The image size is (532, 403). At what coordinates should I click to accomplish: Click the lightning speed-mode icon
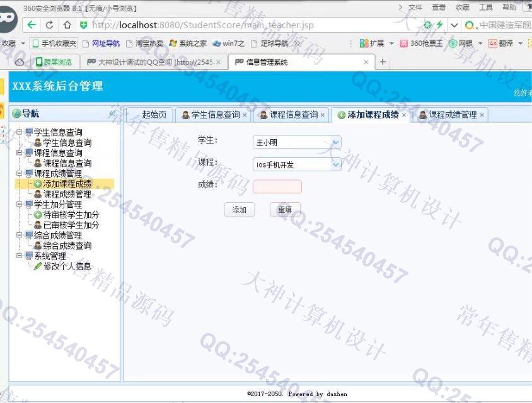tap(440, 25)
